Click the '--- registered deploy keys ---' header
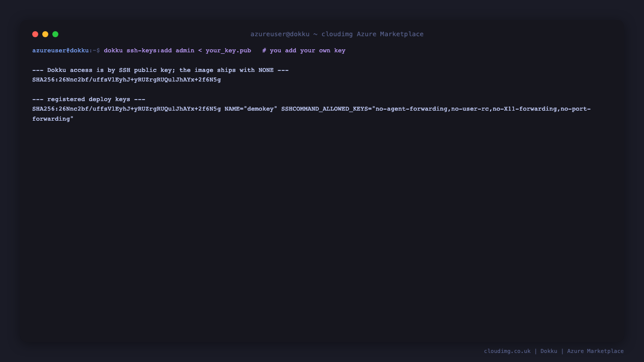The height and width of the screenshot is (362, 644). coord(89,100)
